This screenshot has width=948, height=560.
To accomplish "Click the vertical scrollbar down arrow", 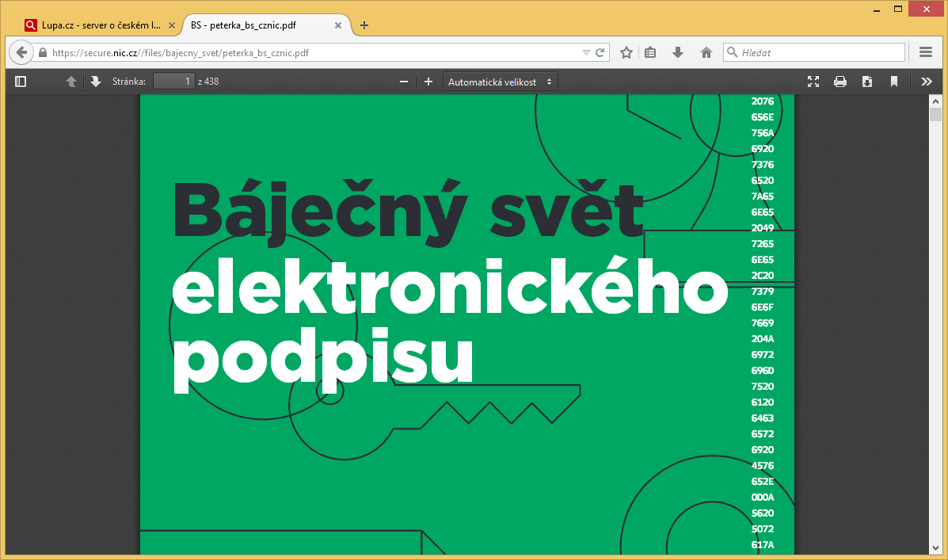I will coord(935,548).
